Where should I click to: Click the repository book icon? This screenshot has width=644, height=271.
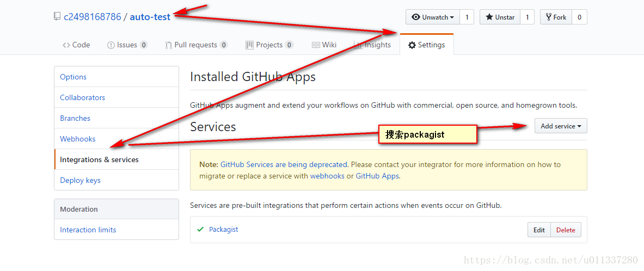(57, 17)
